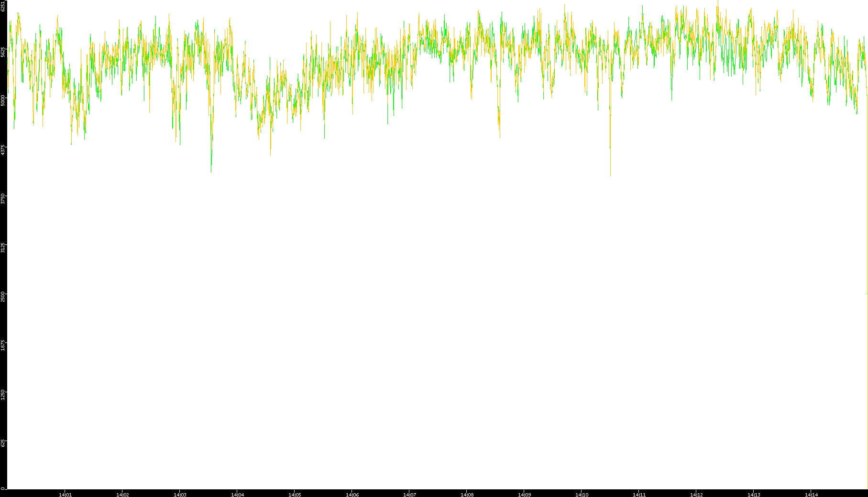Click the 6251 maximum y-axis label
The width and height of the screenshot is (868, 497).
coord(3,6)
